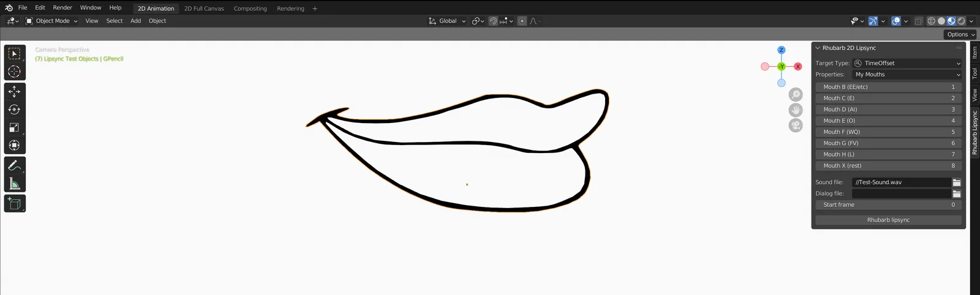The width and height of the screenshot is (980, 295).
Task: Select the 3D Cursor tool
Action: [x=15, y=72]
